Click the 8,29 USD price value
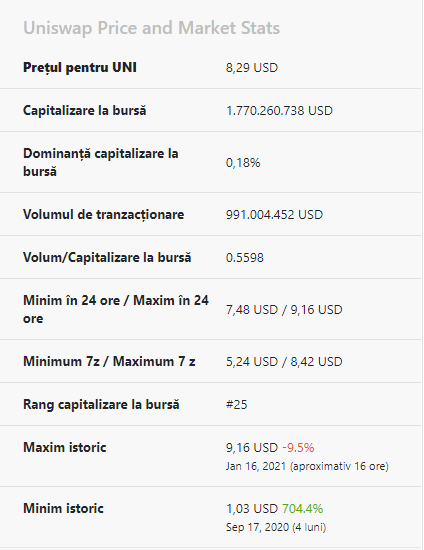This screenshot has width=424, height=550. (x=252, y=68)
